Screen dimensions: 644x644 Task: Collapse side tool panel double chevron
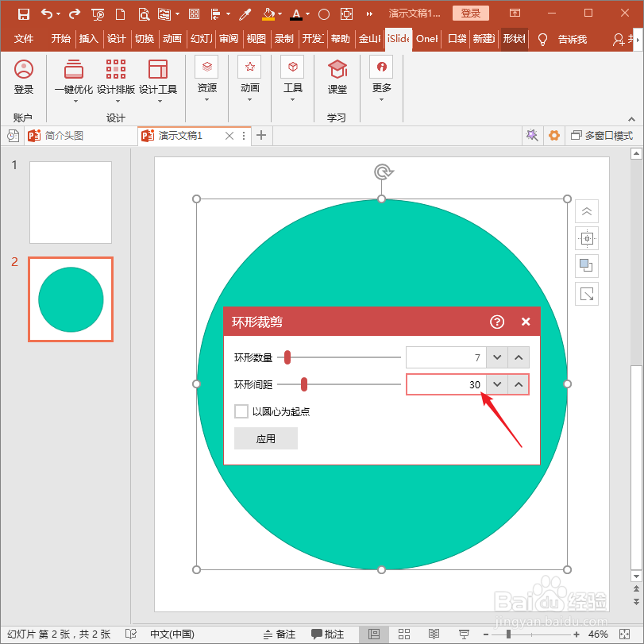pyautogui.click(x=587, y=211)
